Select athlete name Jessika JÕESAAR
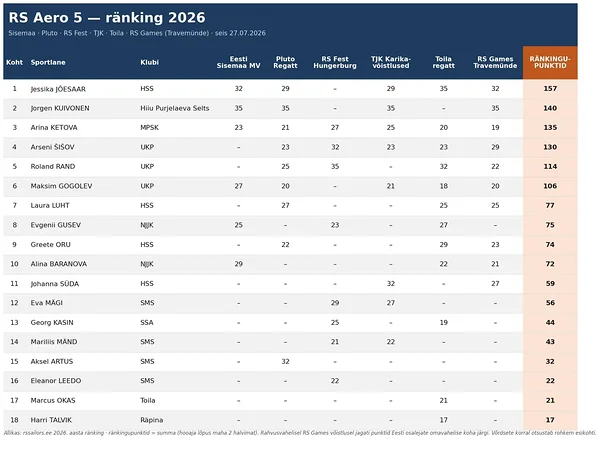The height and width of the screenshot is (451, 600). (x=58, y=89)
